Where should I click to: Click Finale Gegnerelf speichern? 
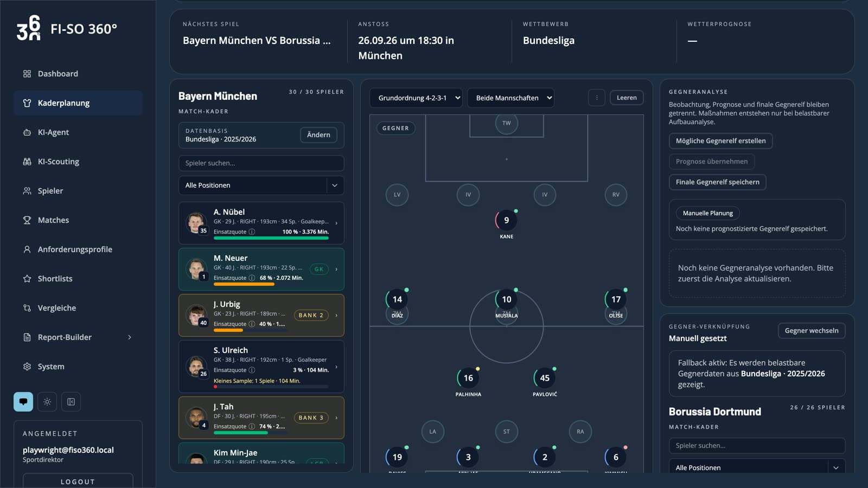click(x=717, y=182)
